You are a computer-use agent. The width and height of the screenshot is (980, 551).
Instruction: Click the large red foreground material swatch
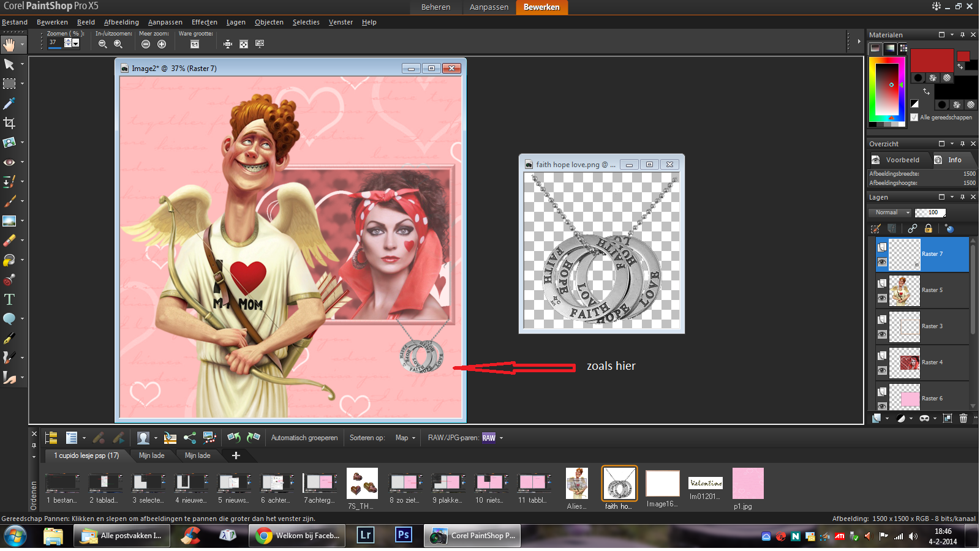coord(932,61)
